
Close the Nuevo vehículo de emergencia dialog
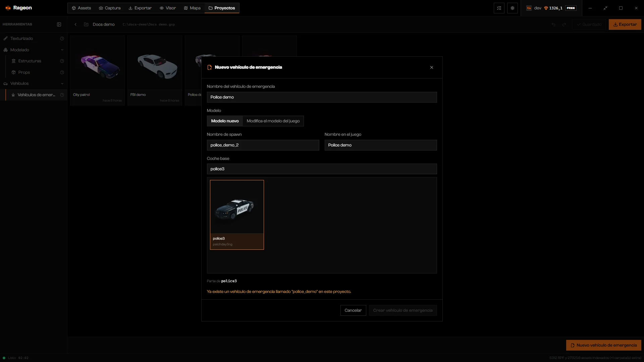(432, 67)
